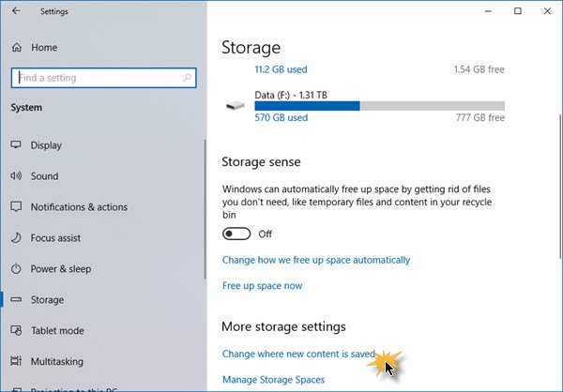Turn on the Storage sense toggle
The width and height of the screenshot is (563, 392).
point(237,234)
